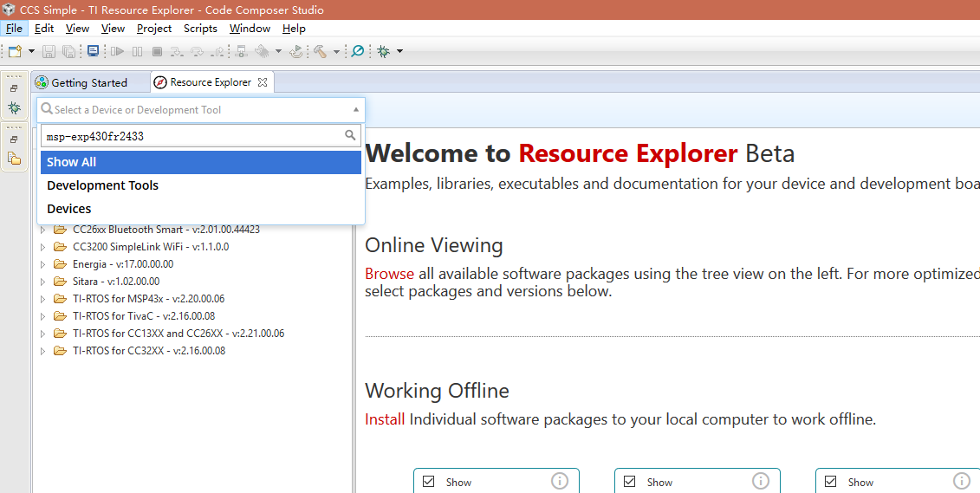Toggle Show checkbox in rightmost package card
The height and width of the screenshot is (493, 980).
[831, 481]
